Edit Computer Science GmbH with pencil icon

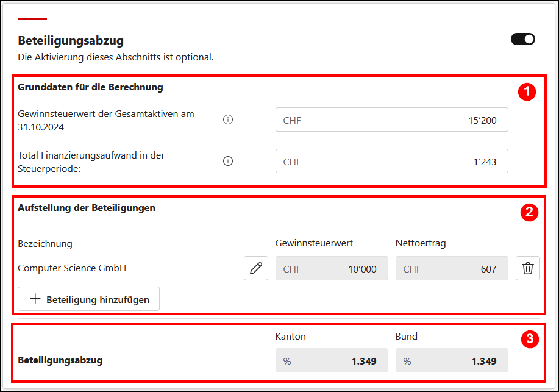pyautogui.click(x=256, y=268)
